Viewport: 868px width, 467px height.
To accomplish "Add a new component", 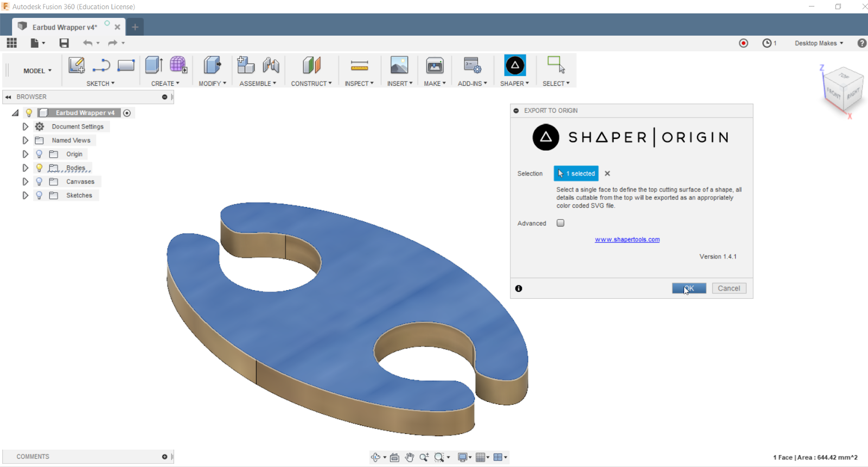I will pos(246,65).
